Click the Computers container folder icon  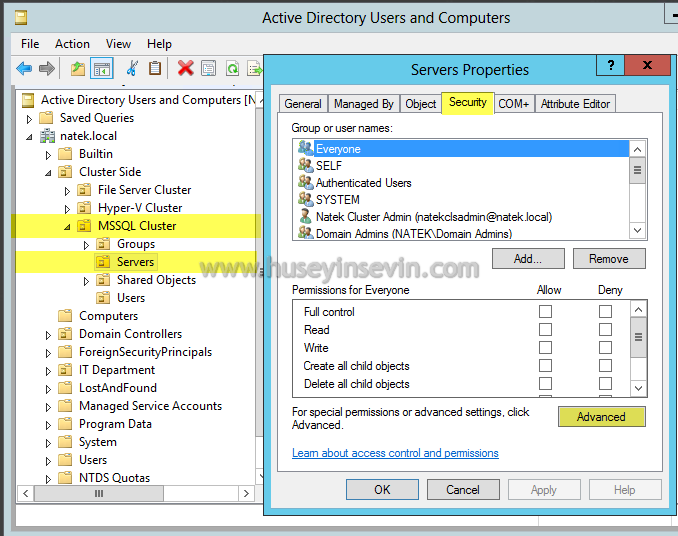pos(65,316)
